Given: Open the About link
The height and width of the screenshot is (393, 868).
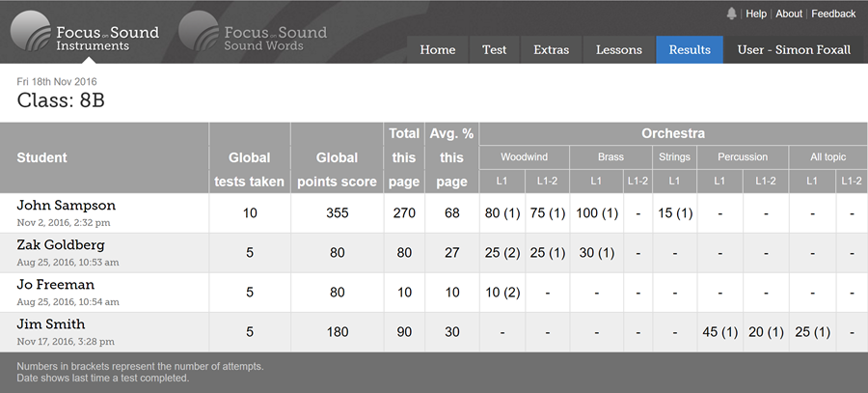Looking at the screenshot, I should pyautogui.click(x=788, y=14).
